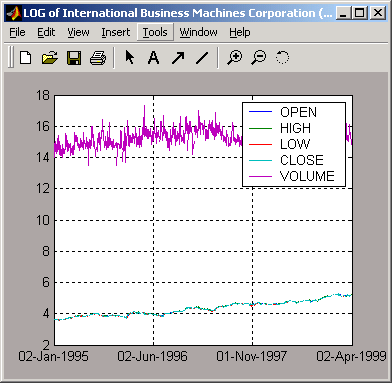
Task: Click the CLOSE legend entry
Action: [302, 160]
